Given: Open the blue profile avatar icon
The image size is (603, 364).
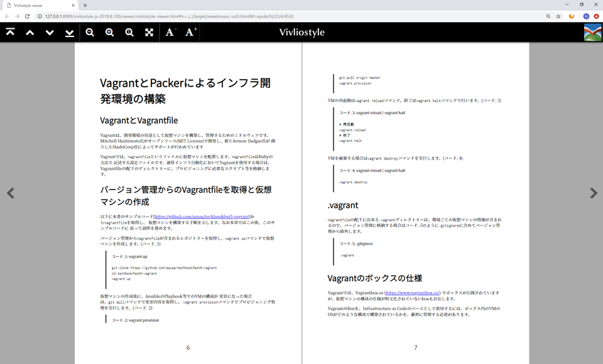Looking at the screenshot, I should [586, 16].
